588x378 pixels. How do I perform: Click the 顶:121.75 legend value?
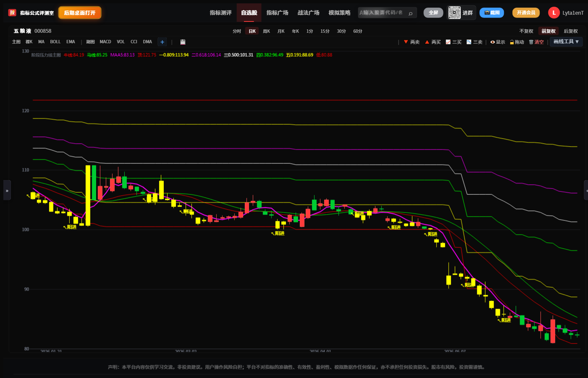tap(147, 55)
